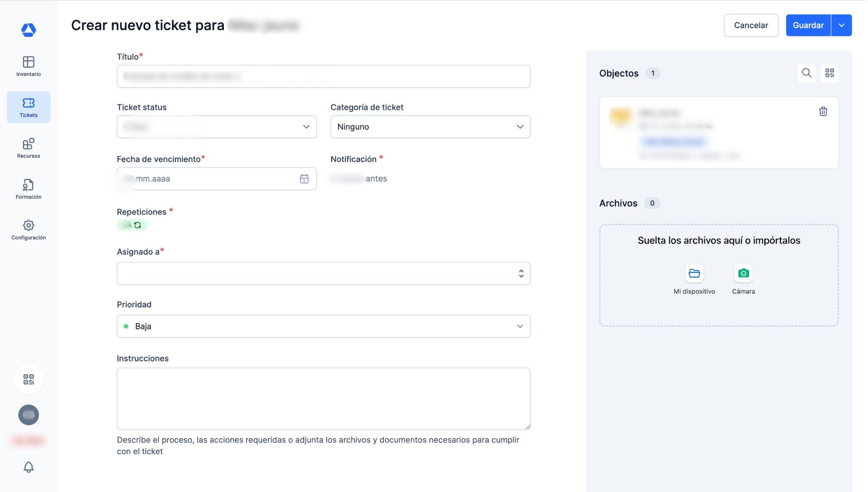
Task: Search objects with the magnifier icon
Action: 807,73
